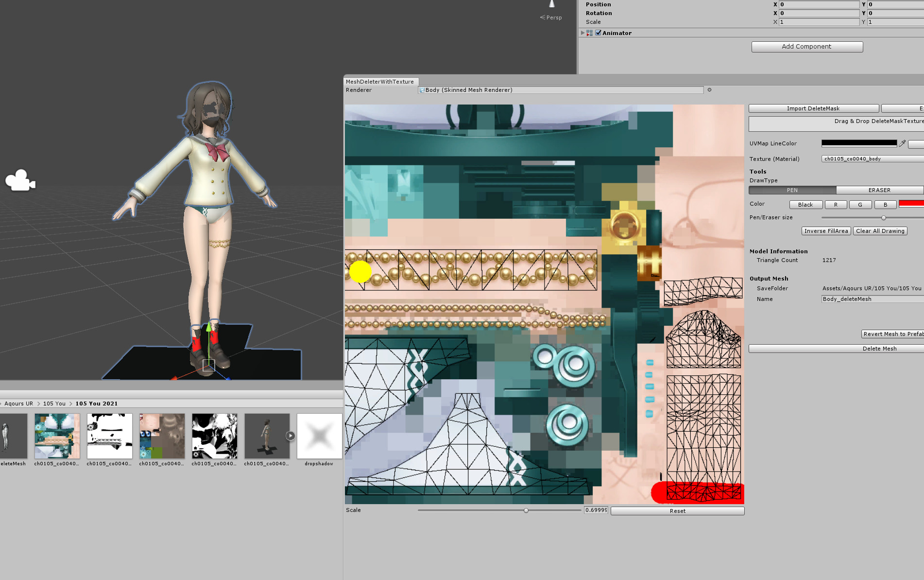The height and width of the screenshot is (580, 924).
Task: Select the dropshadow asset thumbnail
Action: click(x=319, y=436)
